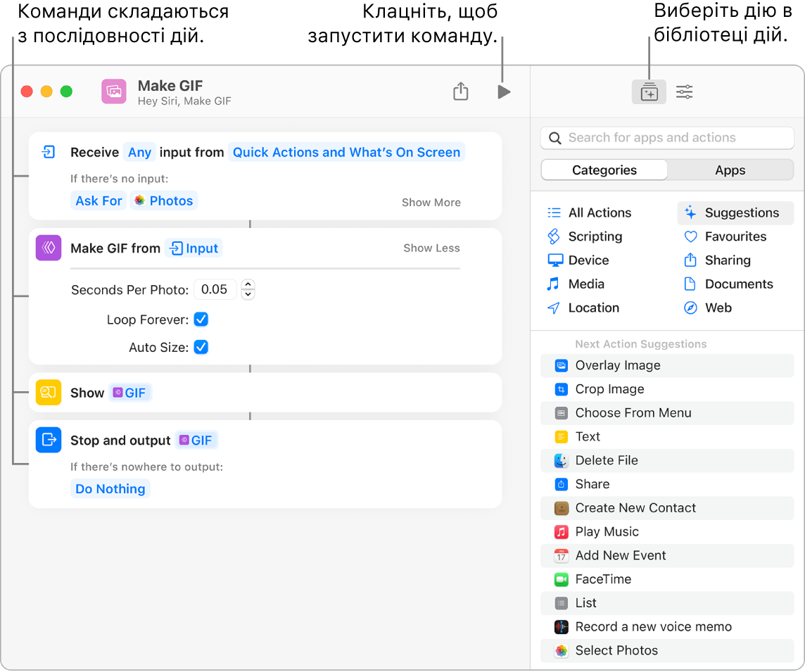The width and height of the screenshot is (805, 672).
Task: Open the Web actions category
Action: (718, 308)
